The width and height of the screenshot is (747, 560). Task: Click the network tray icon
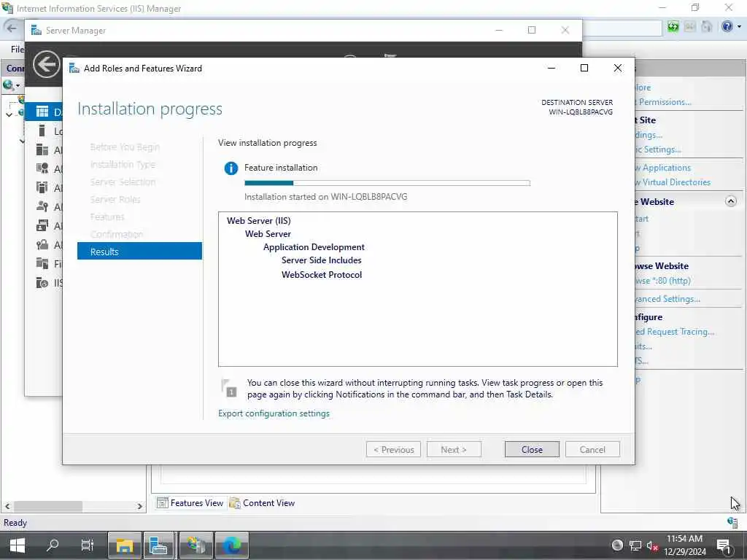point(635,545)
